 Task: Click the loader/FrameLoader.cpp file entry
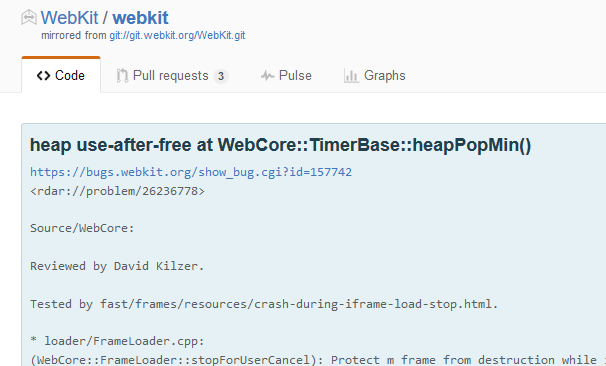pos(124,341)
